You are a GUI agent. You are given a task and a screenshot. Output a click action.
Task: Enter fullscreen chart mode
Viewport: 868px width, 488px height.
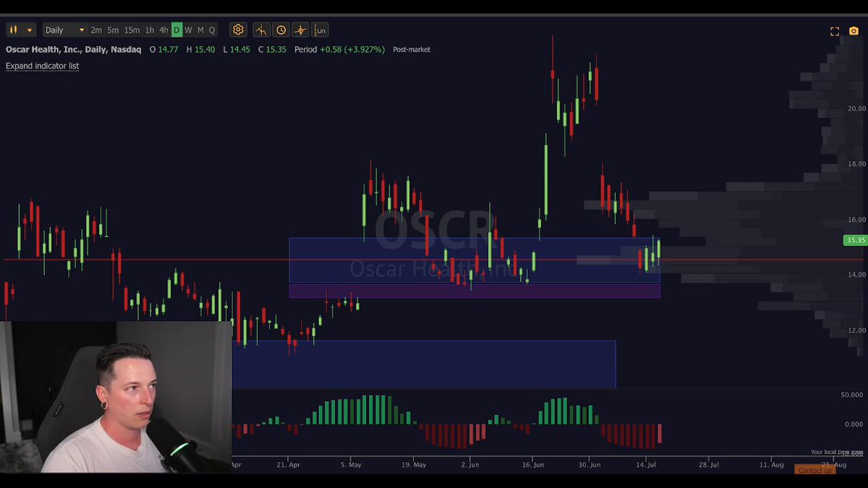835,31
